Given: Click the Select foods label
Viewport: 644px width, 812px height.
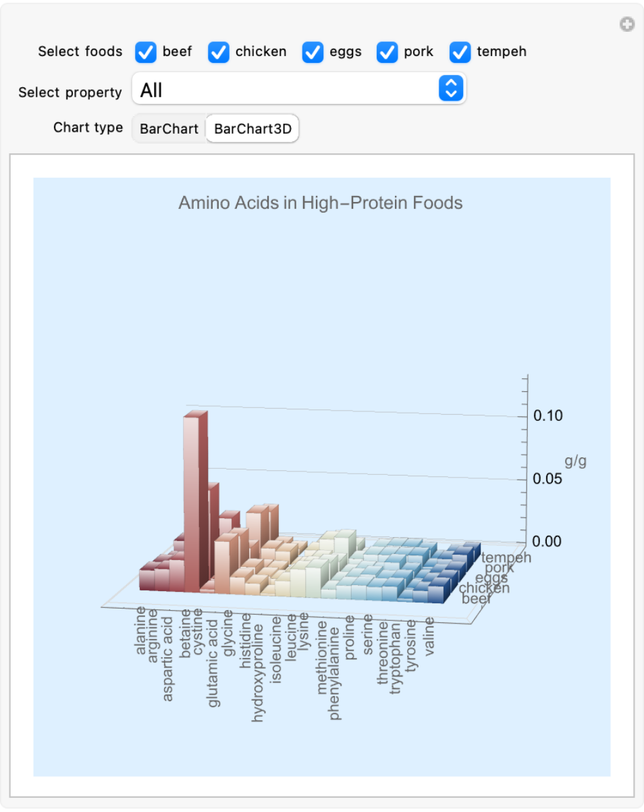Looking at the screenshot, I should tap(80, 52).
